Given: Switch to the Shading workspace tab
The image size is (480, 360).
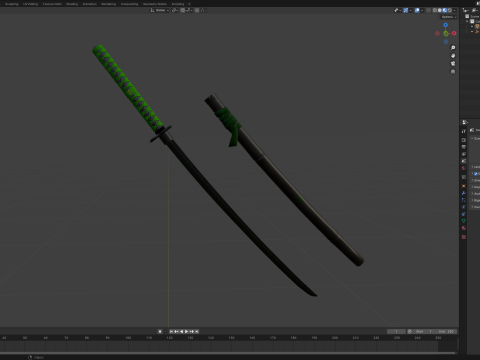Looking at the screenshot, I should pyautogui.click(x=72, y=4).
